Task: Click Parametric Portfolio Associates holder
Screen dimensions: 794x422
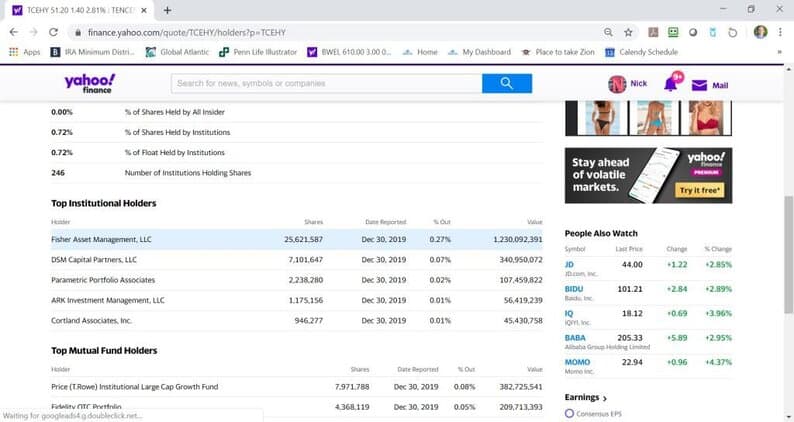Action: click(103, 280)
